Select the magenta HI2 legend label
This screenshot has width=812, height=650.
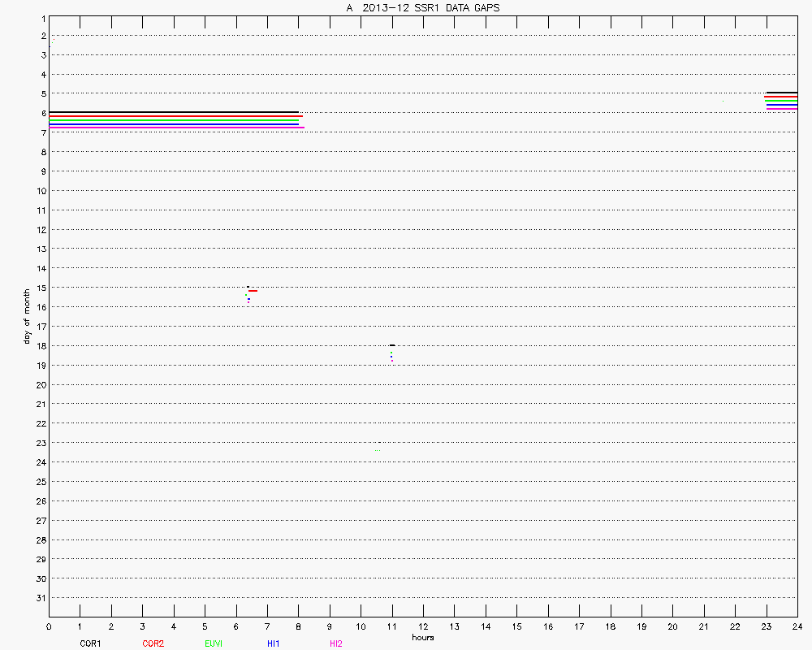pyautogui.click(x=335, y=643)
